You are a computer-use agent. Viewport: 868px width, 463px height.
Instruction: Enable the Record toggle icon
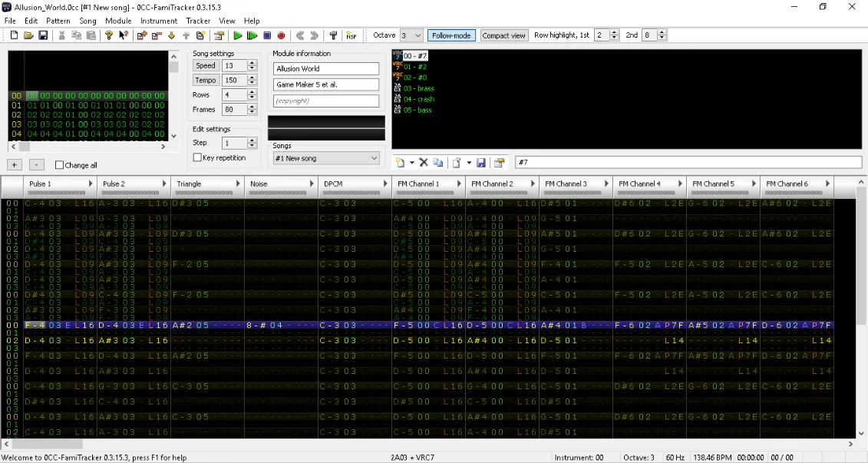(282, 35)
